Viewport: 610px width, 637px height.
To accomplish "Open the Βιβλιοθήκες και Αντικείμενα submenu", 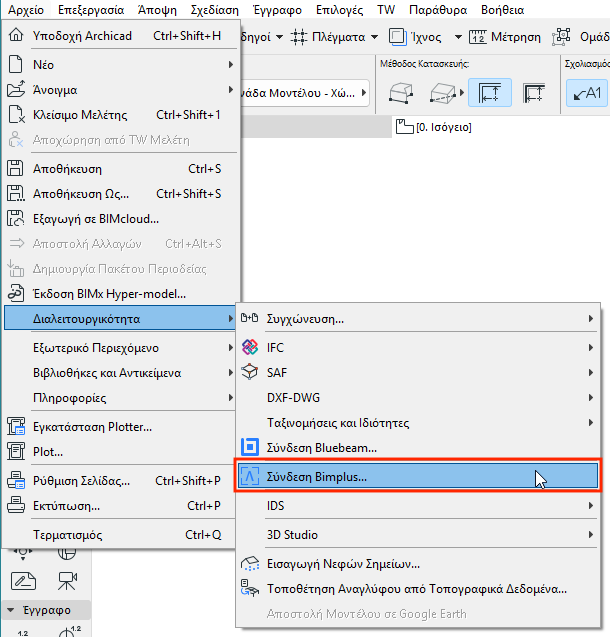I will coord(119,373).
